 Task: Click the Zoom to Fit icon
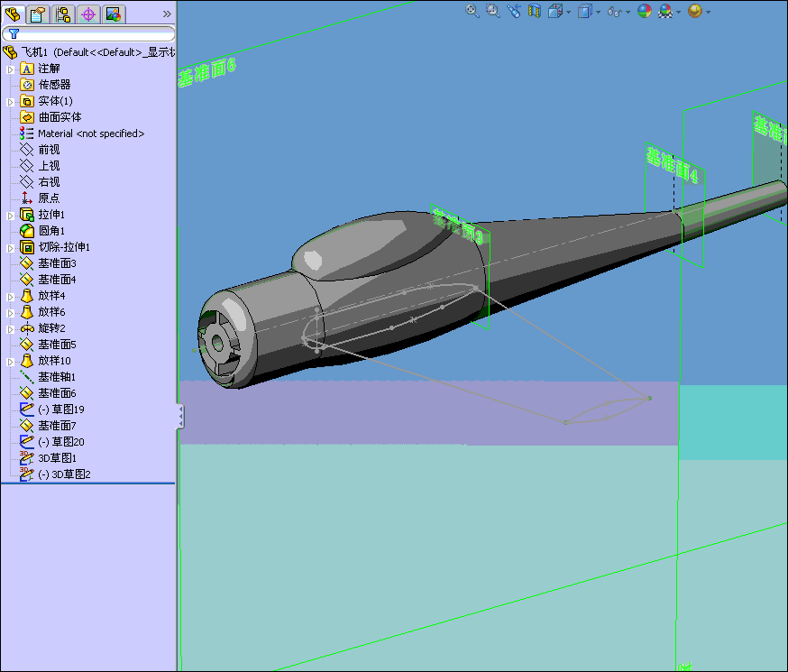coord(472,11)
